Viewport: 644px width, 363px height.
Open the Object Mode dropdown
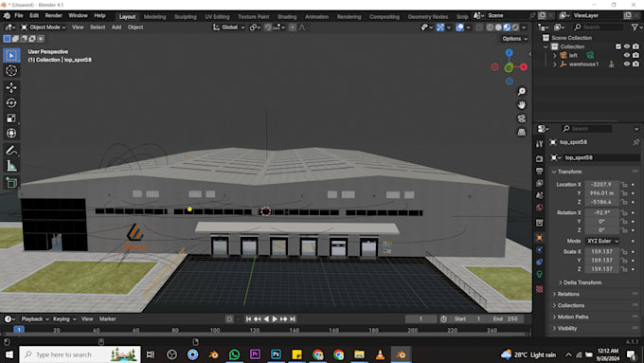(x=43, y=27)
